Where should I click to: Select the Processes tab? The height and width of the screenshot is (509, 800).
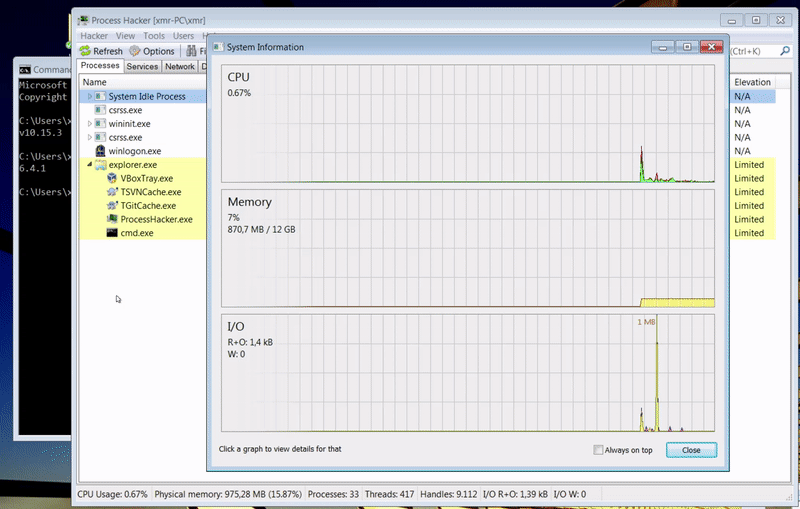click(x=100, y=65)
